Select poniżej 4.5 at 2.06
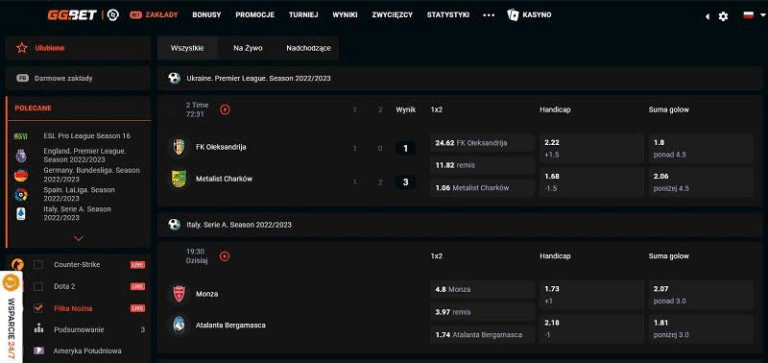The width and height of the screenshot is (768, 363). coord(701,182)
